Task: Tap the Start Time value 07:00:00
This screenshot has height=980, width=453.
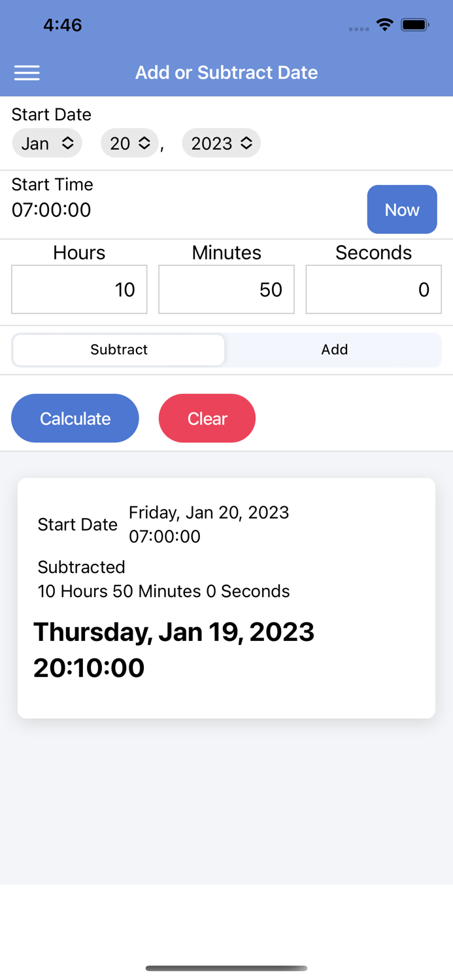Action: coord(51,210)
